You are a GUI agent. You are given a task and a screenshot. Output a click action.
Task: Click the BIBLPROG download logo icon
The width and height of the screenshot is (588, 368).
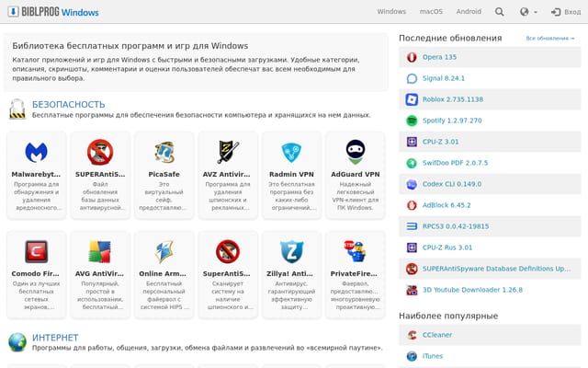pyautogui.click(x=13, y=12)
